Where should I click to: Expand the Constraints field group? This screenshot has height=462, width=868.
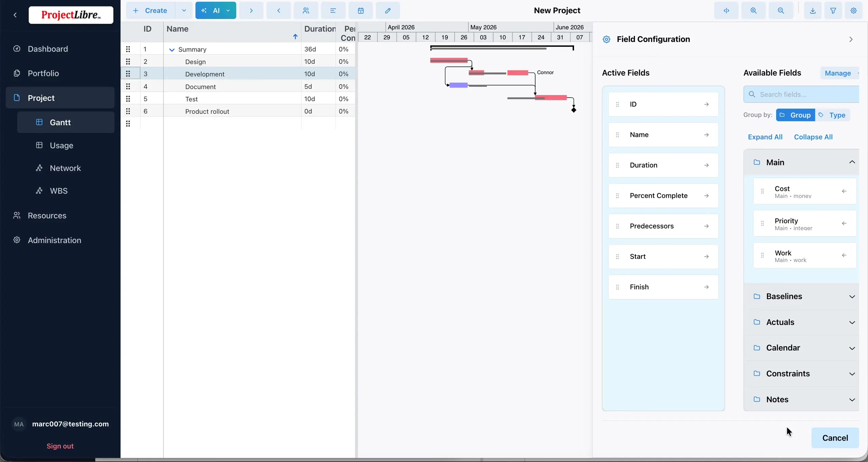point(852,374)
